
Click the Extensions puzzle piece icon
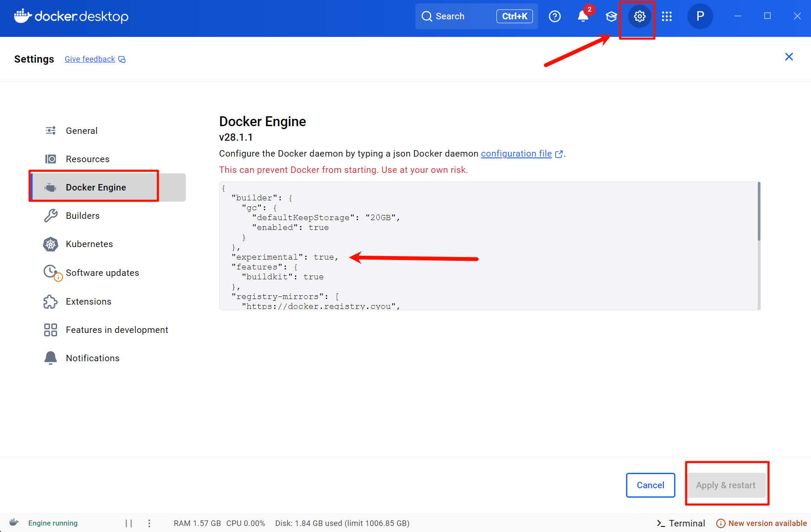51,302
